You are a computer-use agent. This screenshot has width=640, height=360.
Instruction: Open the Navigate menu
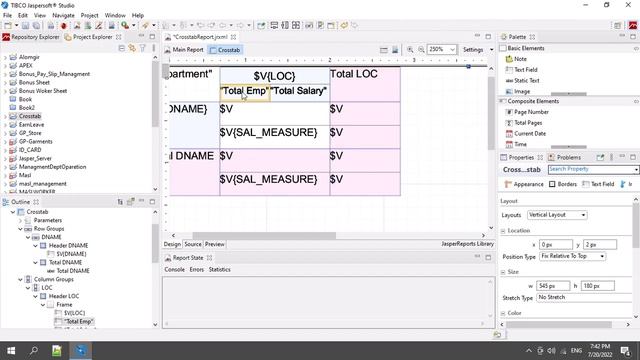point(63,15)
